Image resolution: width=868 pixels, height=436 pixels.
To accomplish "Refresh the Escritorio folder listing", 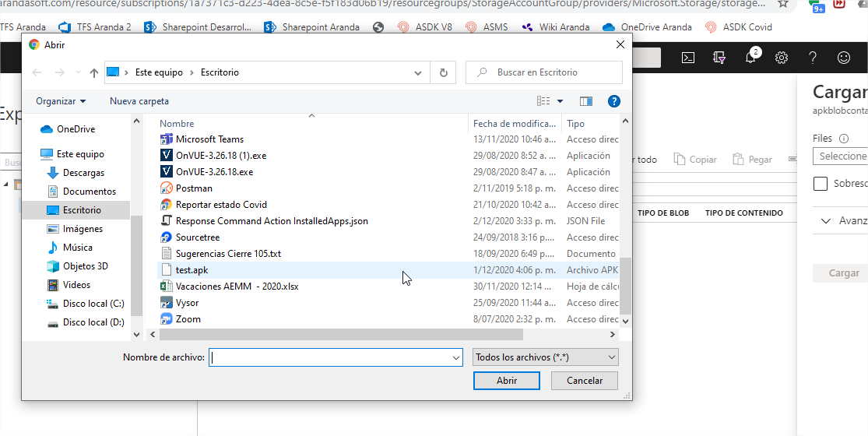I will (x=443, y=72).
